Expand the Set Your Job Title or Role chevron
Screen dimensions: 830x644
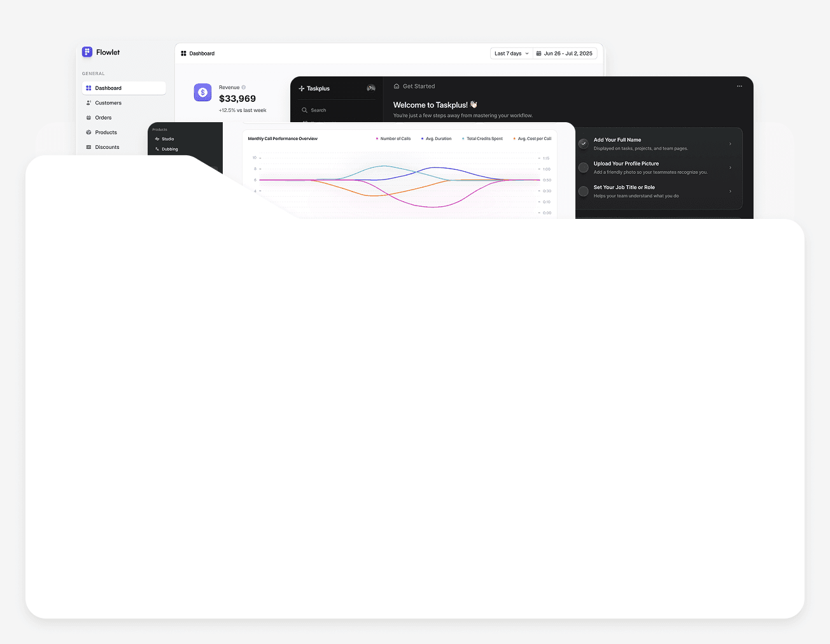[730, 191]
